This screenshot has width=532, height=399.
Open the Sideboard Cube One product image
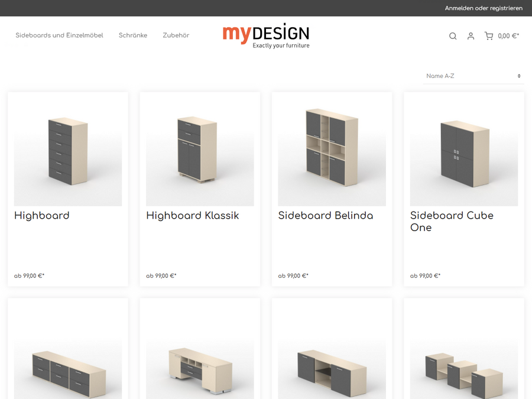(464, 152)
